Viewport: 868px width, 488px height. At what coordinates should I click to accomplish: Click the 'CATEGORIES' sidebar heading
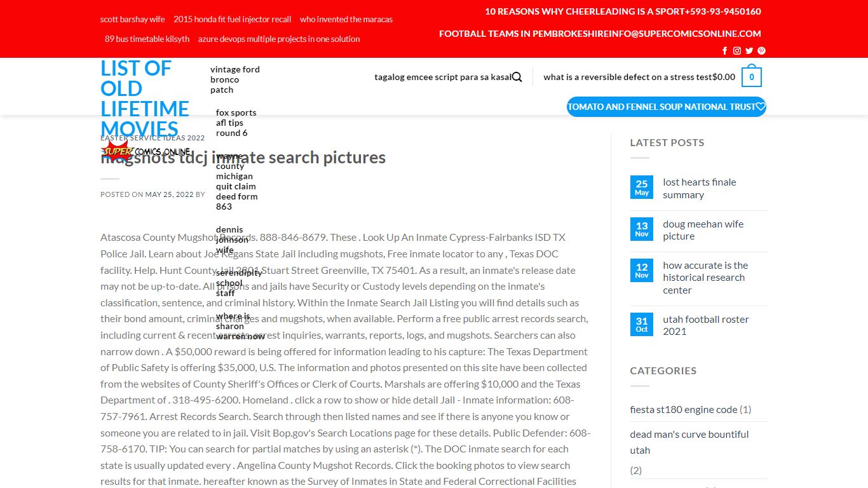pos(663,370)
